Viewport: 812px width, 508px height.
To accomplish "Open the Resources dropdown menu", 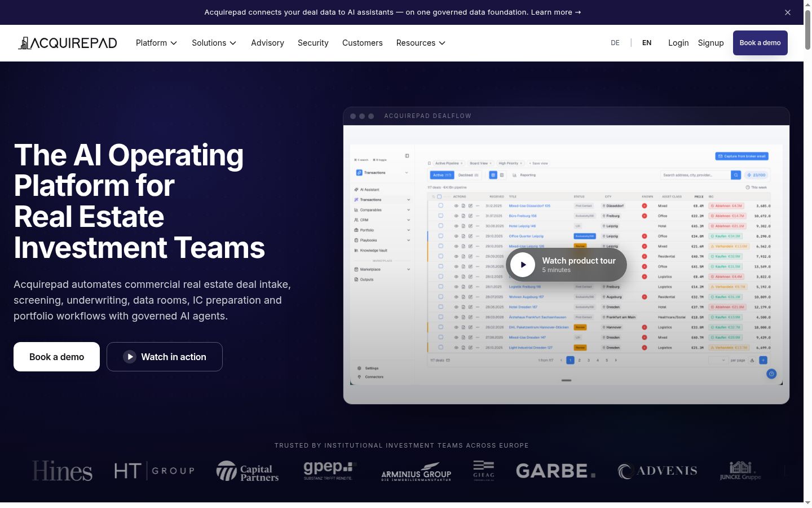I will (x=421, y=43).
